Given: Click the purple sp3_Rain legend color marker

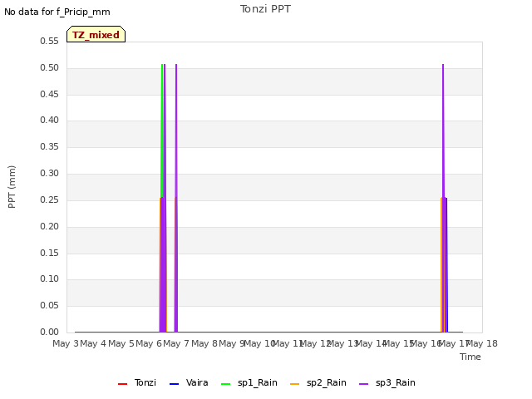Looking at the screenshot, I should coord(364,384).
